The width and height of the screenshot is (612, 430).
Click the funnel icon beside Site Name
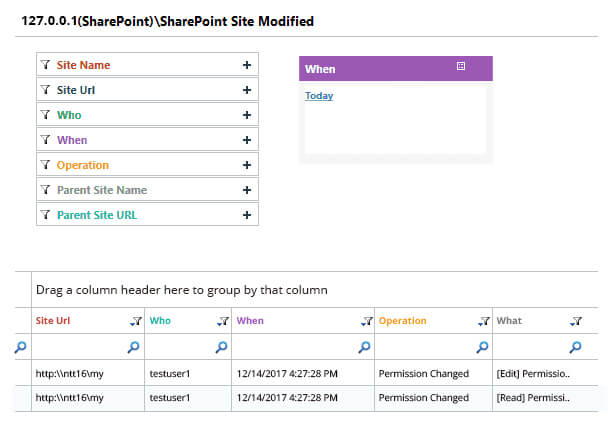pyautogui.click(x=45, y=65)
